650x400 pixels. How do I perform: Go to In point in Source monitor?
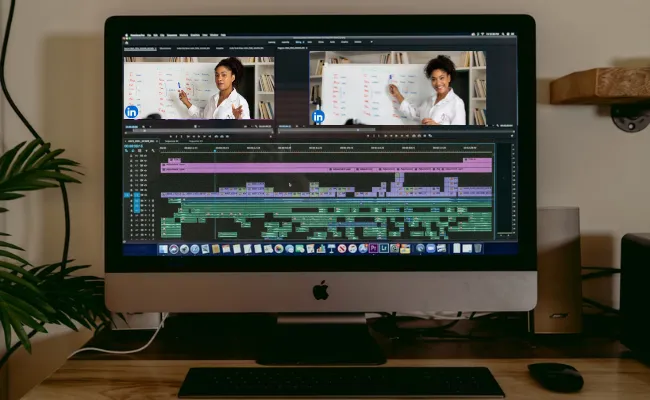(x=189, y=136)
